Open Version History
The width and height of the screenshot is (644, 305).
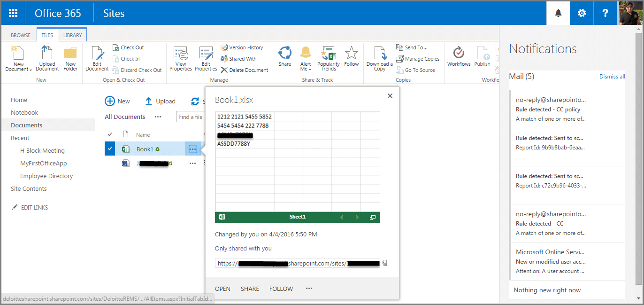click(x=242, y=47)
